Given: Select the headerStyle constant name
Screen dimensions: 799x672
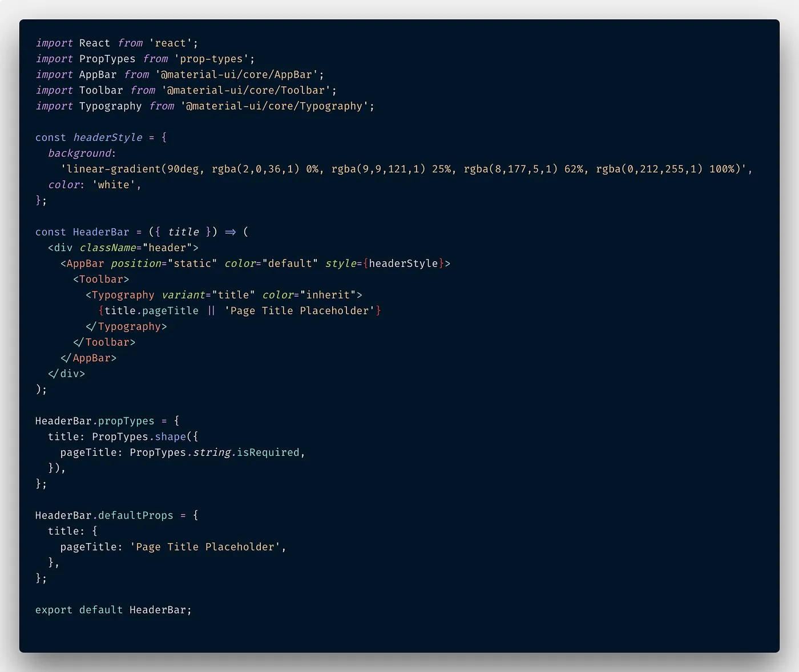Looking at the screenshot, I should (107, 137).
